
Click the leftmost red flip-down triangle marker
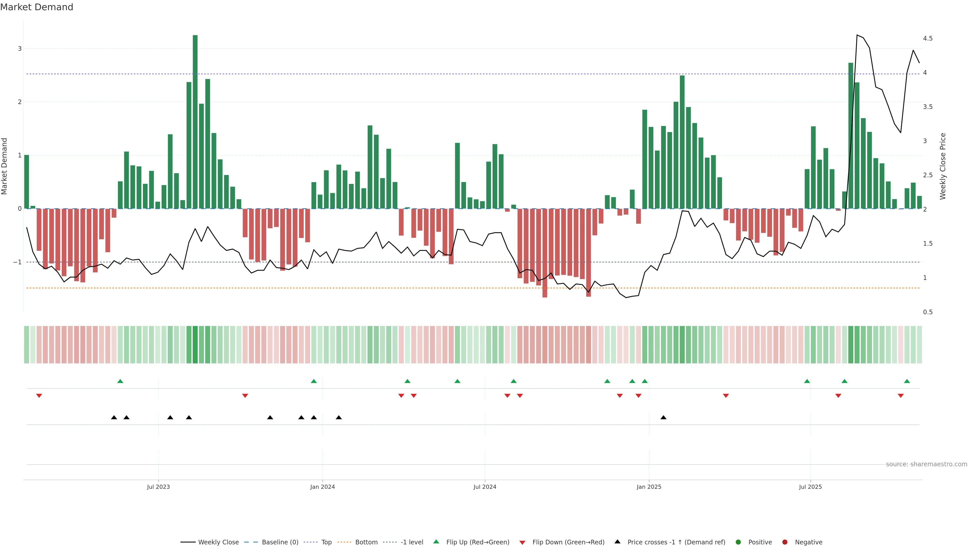[39, 396]
